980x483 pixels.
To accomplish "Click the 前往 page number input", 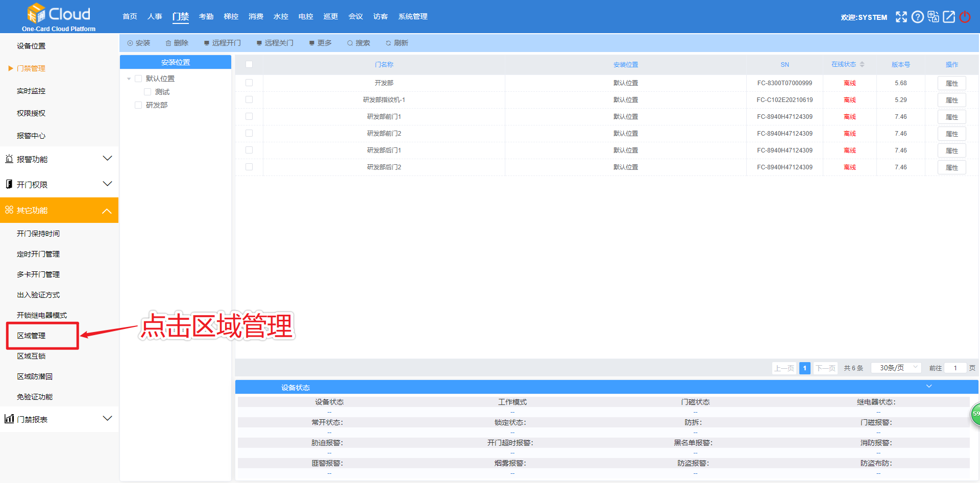I will (955, 368).
